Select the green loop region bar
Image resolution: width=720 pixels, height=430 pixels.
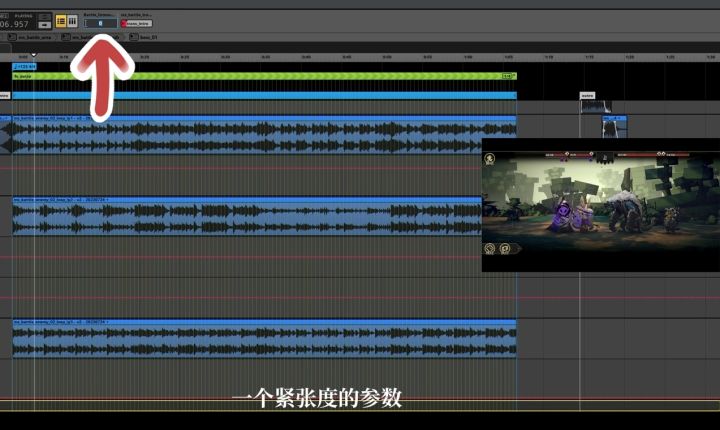(264, 76)
